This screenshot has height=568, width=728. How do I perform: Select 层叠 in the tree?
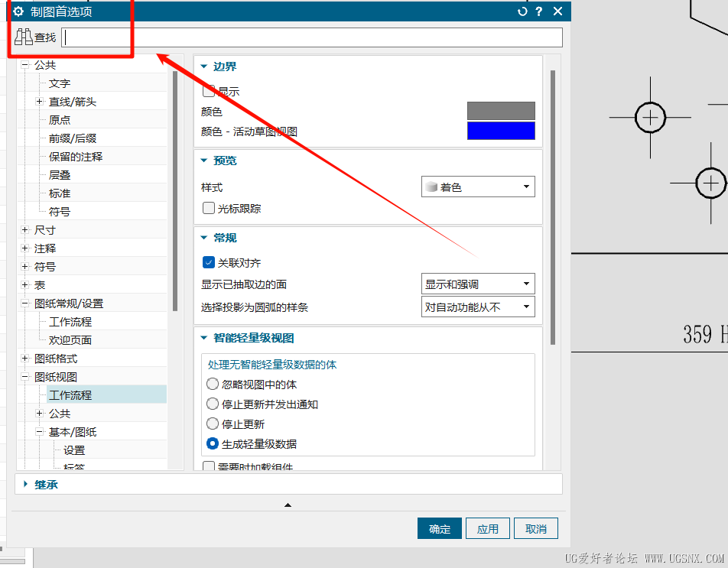pyautogui.click(x=60, y=175)
